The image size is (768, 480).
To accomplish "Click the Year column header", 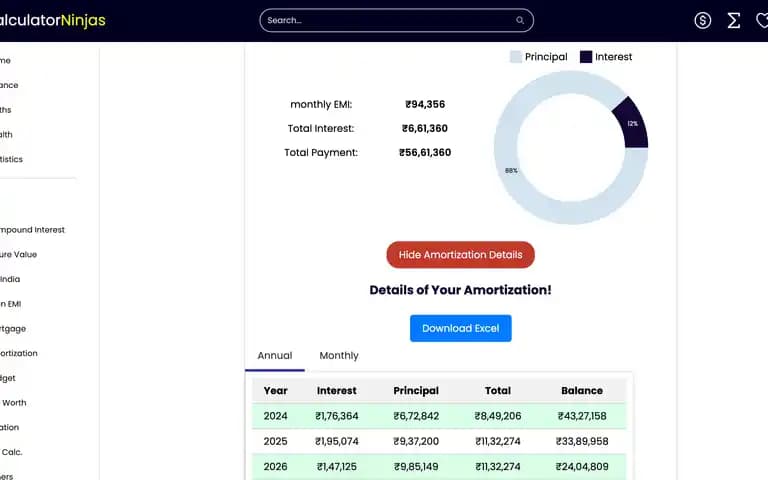I will pos(275,390).
